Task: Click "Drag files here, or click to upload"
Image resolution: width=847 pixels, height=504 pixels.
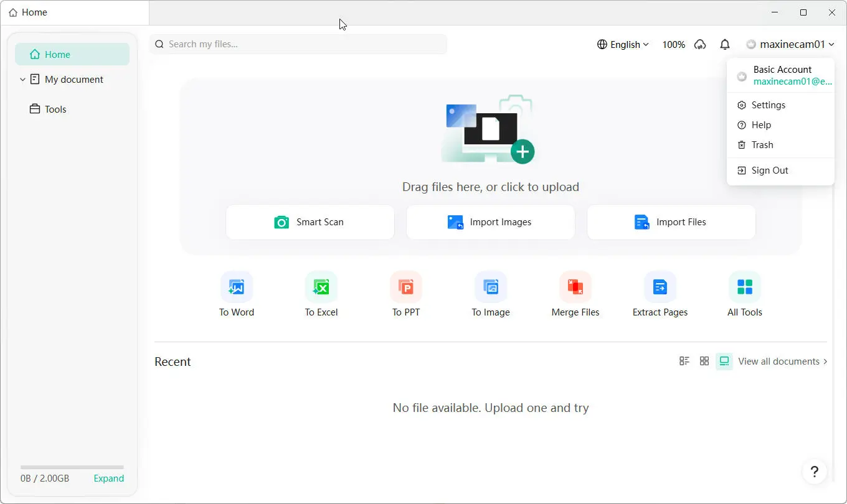Action: 491,187
